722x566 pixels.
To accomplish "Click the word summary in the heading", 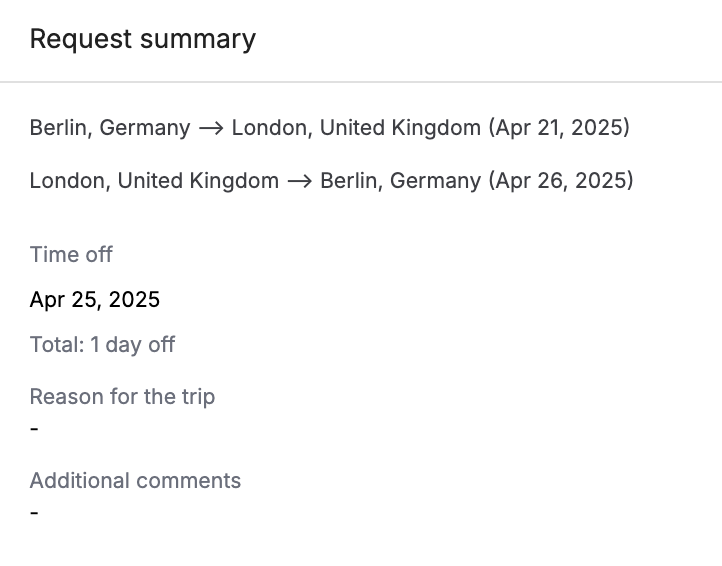I will [198, 40].
